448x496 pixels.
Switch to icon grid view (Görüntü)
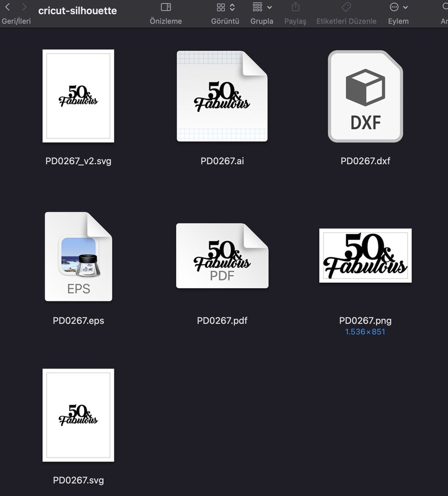tap(221, 7)
